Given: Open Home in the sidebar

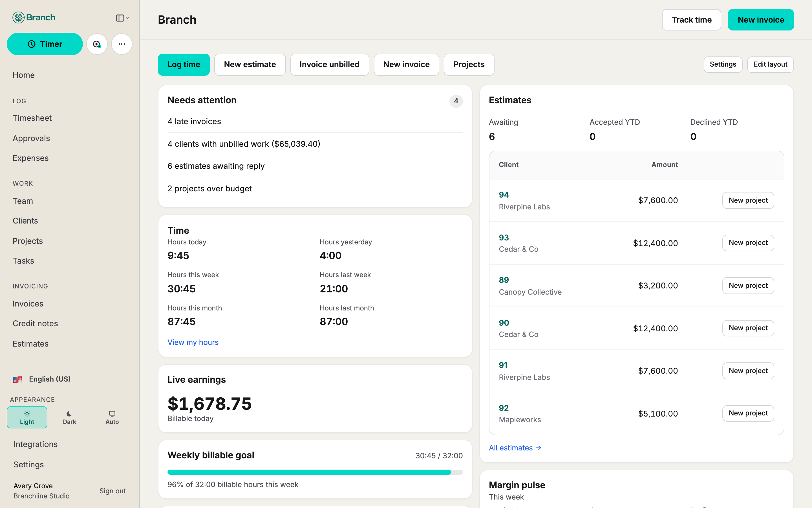Looking at the screenshot, I should tap(23, 75).
